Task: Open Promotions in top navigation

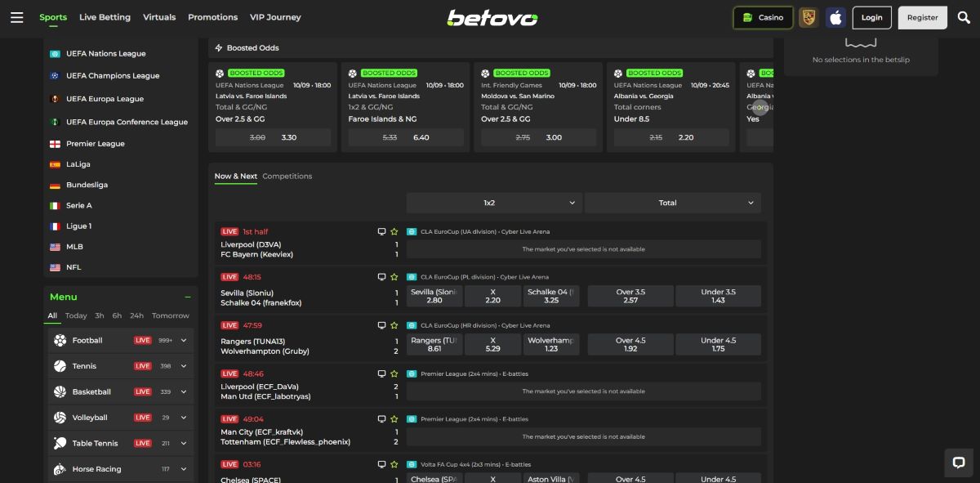Action: click(x=212, y=17)
